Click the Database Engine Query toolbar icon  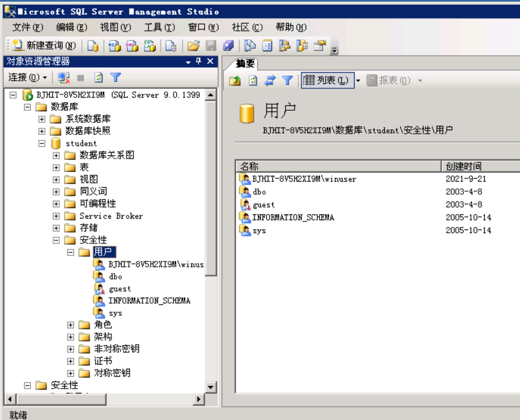(93, 46)
